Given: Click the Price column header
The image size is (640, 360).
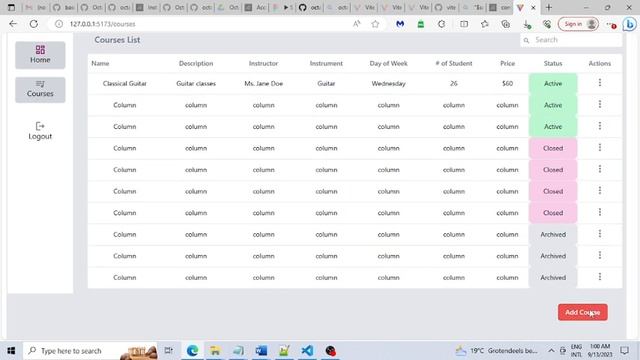Looking at the screenshot, I should tap(507, 64).
